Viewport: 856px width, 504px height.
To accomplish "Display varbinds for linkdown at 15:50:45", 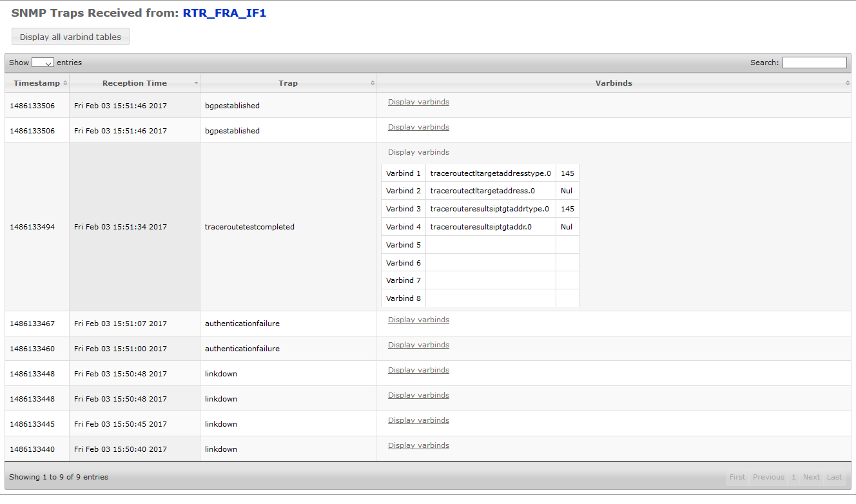I will pos(418,420).
